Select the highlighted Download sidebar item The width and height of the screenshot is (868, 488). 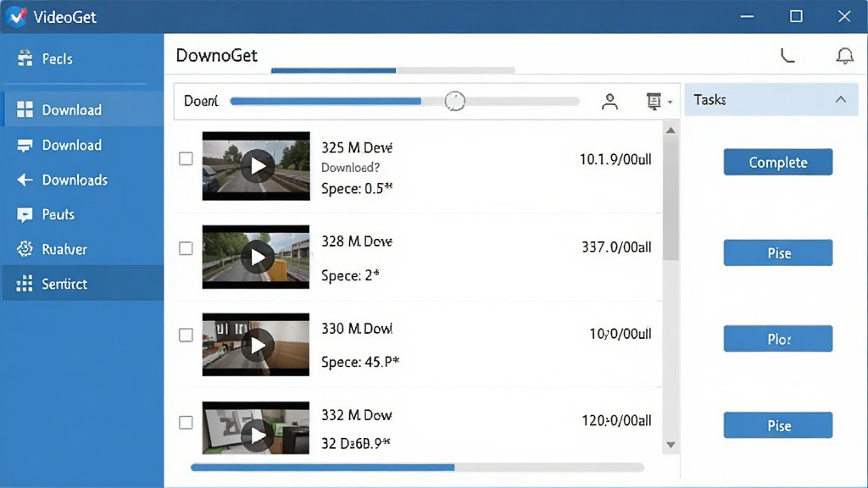coord(83,109)
